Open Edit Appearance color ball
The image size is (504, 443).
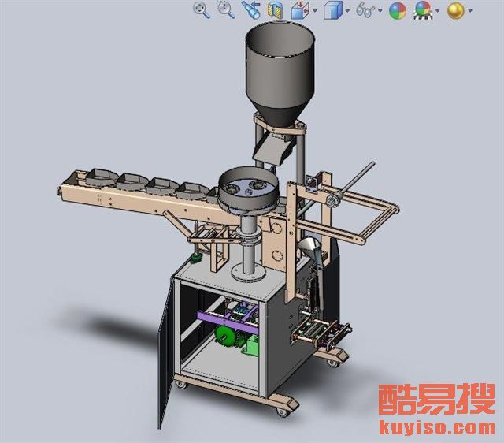click(397, 10)
